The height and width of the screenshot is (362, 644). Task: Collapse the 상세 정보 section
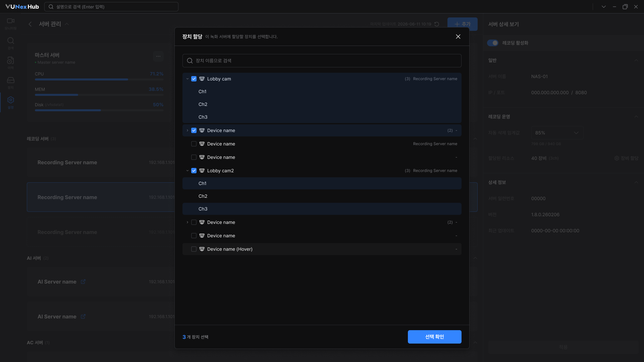point(636,182)
